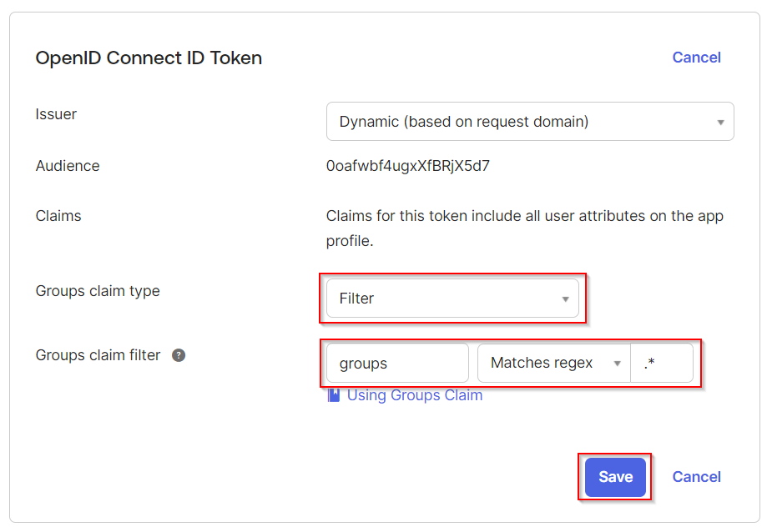772x532 pixels.
Task: Expand the Matches regex dropdown
Action: pyautogui.click(x=553, y=363)
